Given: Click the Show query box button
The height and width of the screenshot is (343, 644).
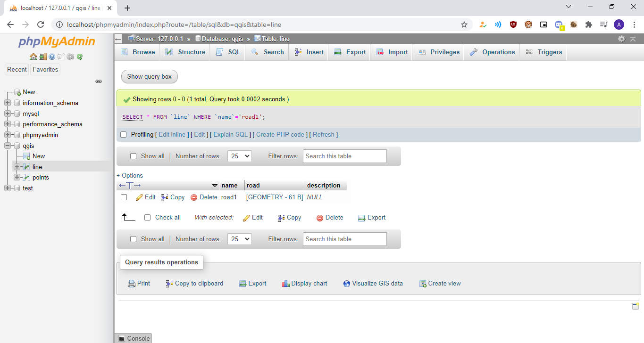Looking at the screenshot, I should [149, 76].
